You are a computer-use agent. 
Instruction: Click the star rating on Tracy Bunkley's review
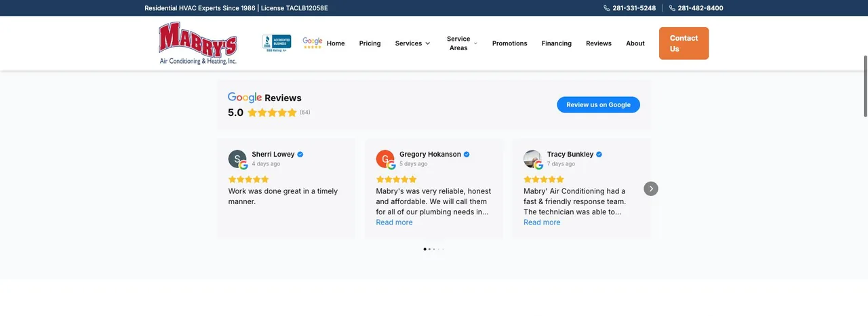click(544, 179)
